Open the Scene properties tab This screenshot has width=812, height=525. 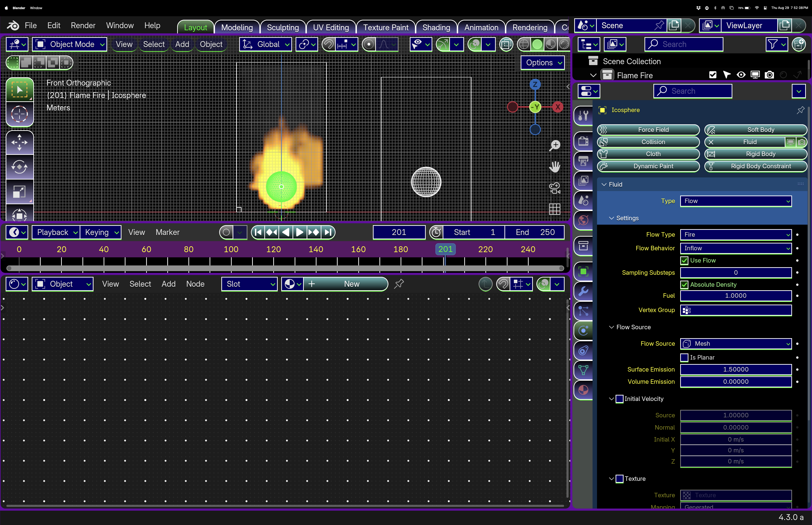pos(583,200)
